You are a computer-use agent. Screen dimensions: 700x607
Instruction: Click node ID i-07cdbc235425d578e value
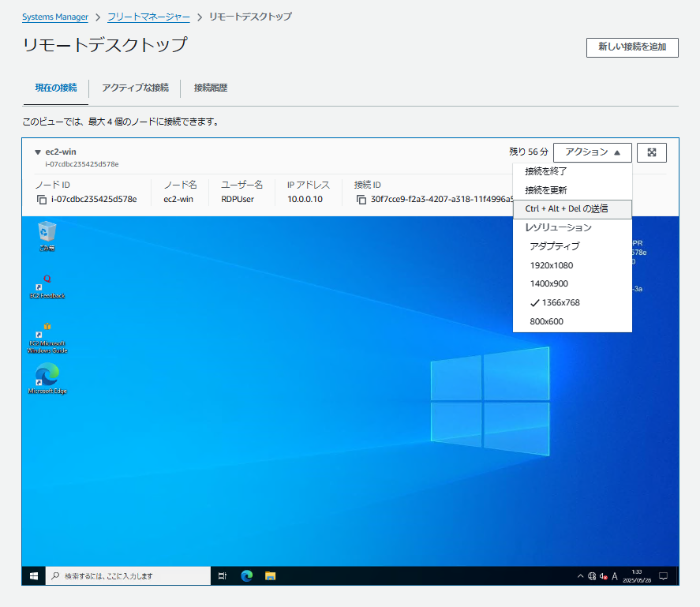pos(94,199)
